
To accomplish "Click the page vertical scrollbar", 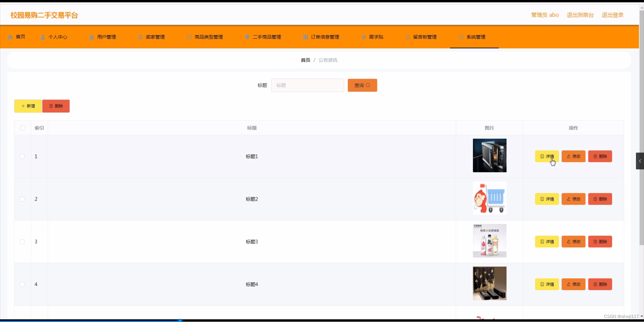I will (642, 127).
